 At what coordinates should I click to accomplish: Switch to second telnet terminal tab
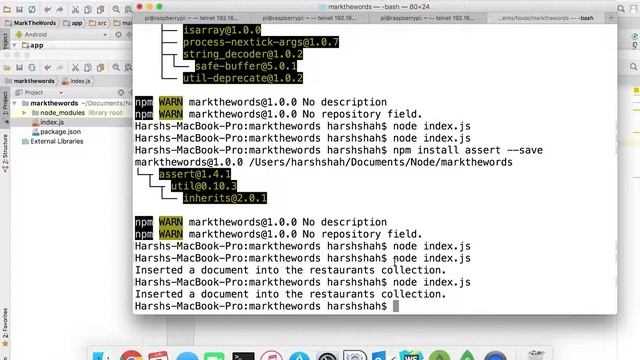pyautogui.click(x=309, y=18)
